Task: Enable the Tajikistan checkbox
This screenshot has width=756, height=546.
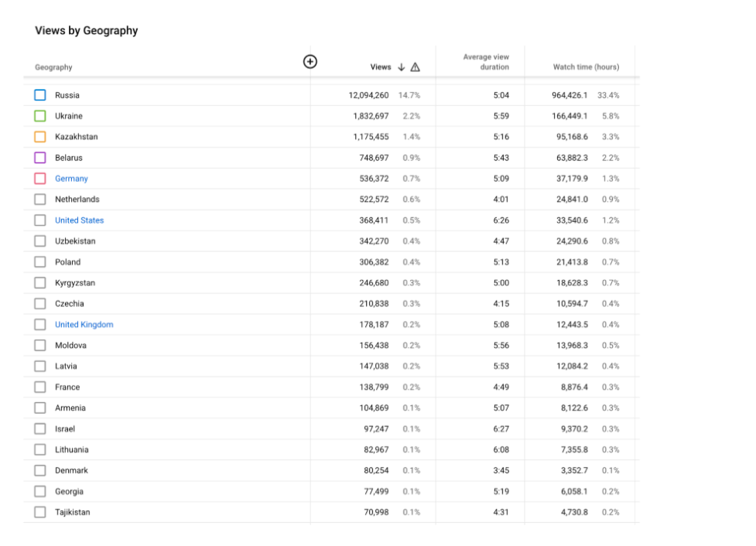Action: pyautogui.click(x=40, y=512)
